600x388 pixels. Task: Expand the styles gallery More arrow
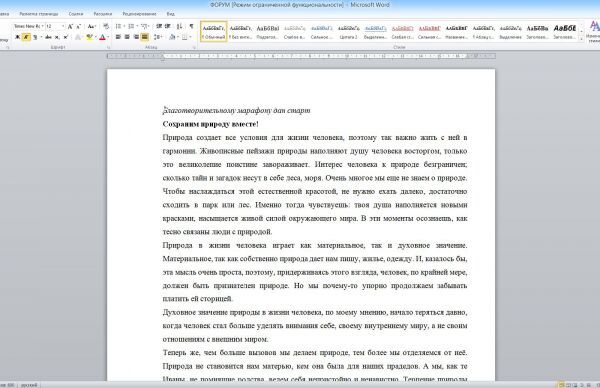(x=581, y=38)
